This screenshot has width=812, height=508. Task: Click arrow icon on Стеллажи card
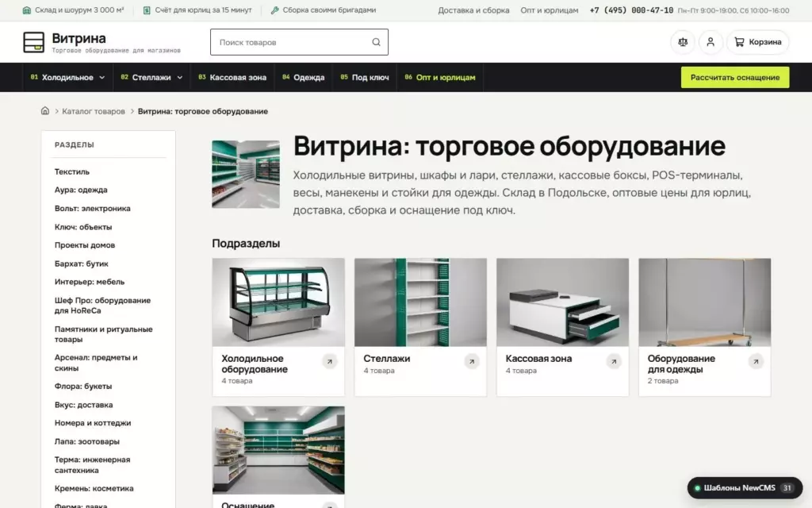click(471, 361)
